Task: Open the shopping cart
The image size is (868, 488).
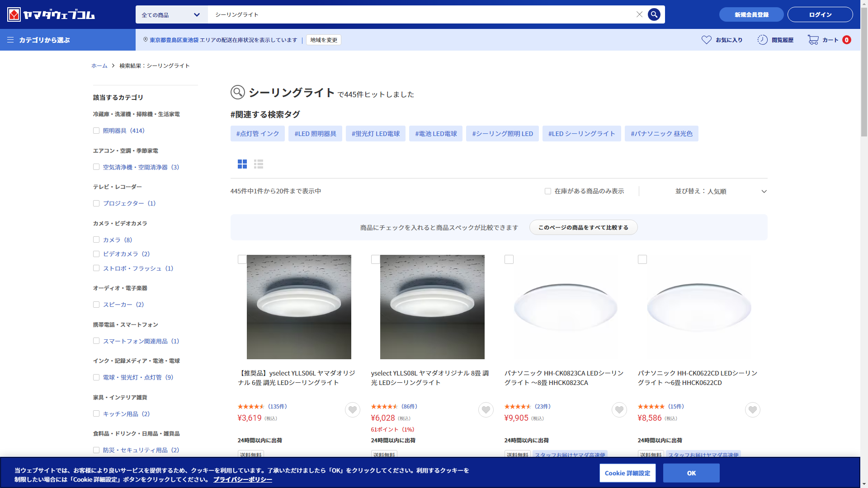Action: [829, 40]
